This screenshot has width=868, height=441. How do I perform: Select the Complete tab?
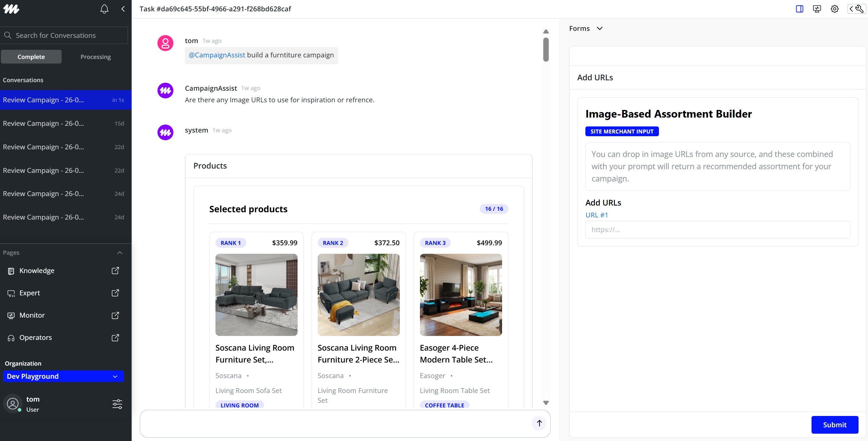(x=31, y=56)
